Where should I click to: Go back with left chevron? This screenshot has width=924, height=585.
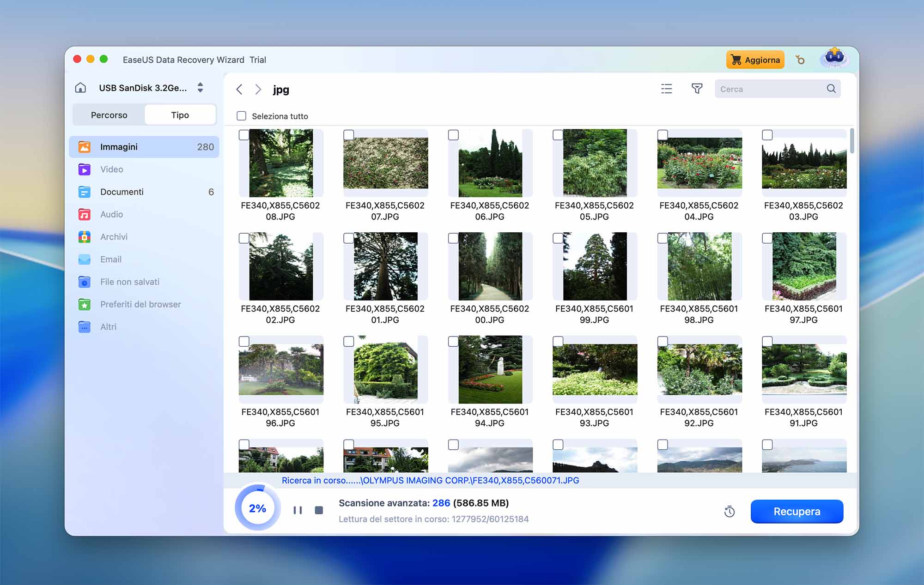click(239, 89)
